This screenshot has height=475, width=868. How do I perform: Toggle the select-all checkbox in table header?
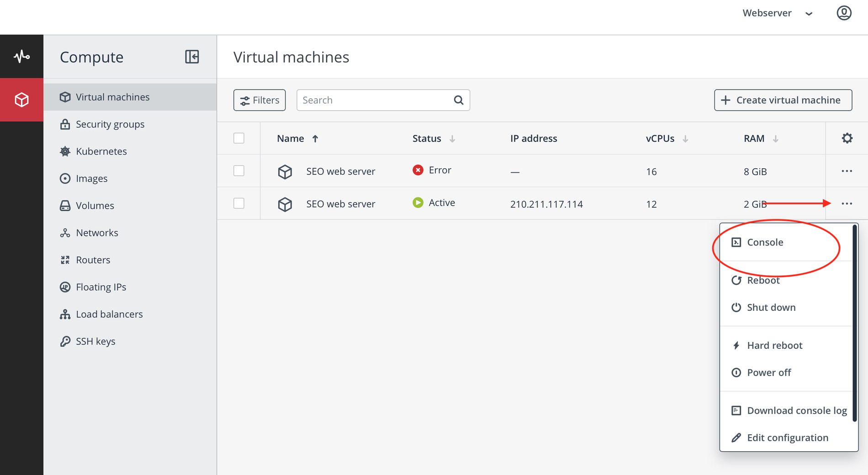(x=239, y=138)
